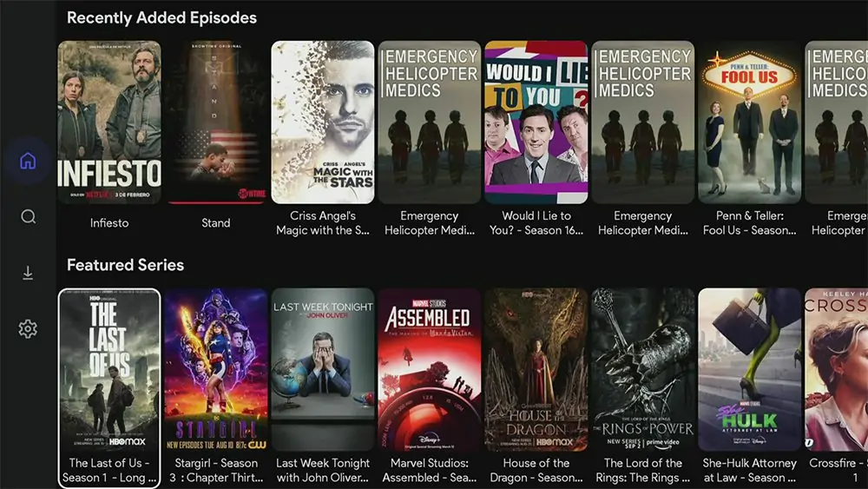This screenshot has width=868, height=489.
Task: Click 'She-Hulk Attorney at Law - Season' caption
Action: pos(750,470)
